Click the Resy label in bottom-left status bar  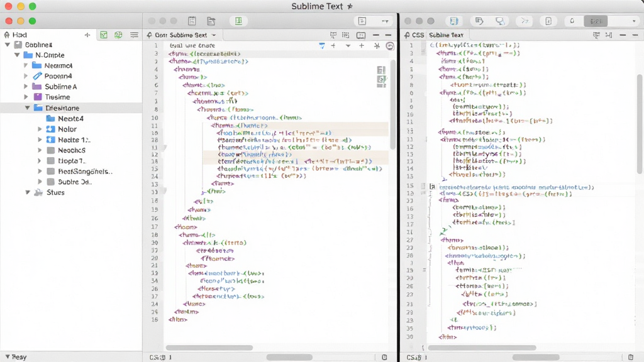click(x=19, y=357)
